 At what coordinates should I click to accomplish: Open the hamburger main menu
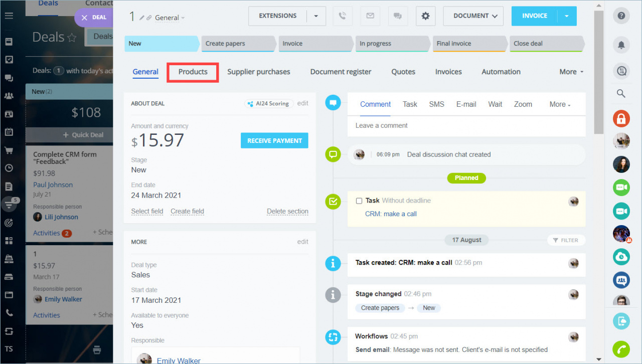pos(9,15)
